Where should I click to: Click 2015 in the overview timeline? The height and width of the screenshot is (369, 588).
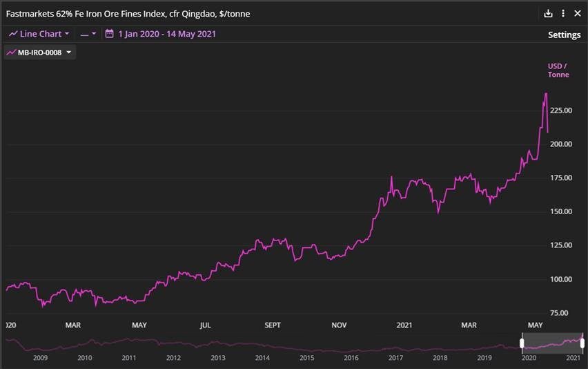pos(306,358)
